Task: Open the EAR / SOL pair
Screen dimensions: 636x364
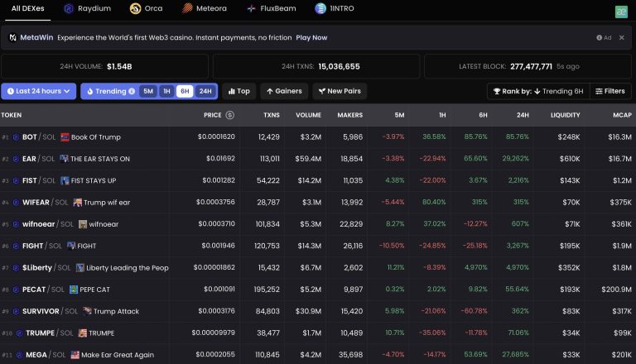Action: coord(38,159)
